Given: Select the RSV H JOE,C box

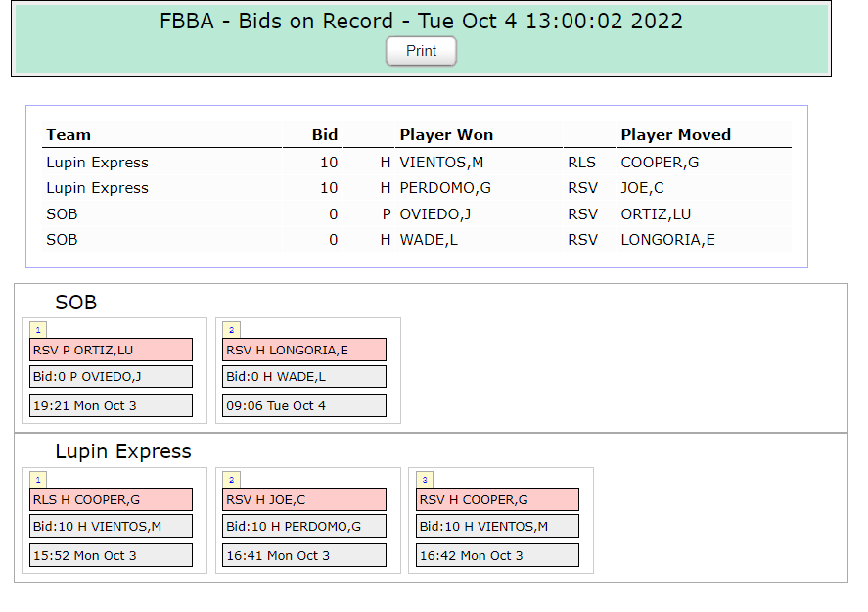Looking at the screenshot, I should point(304,499).
